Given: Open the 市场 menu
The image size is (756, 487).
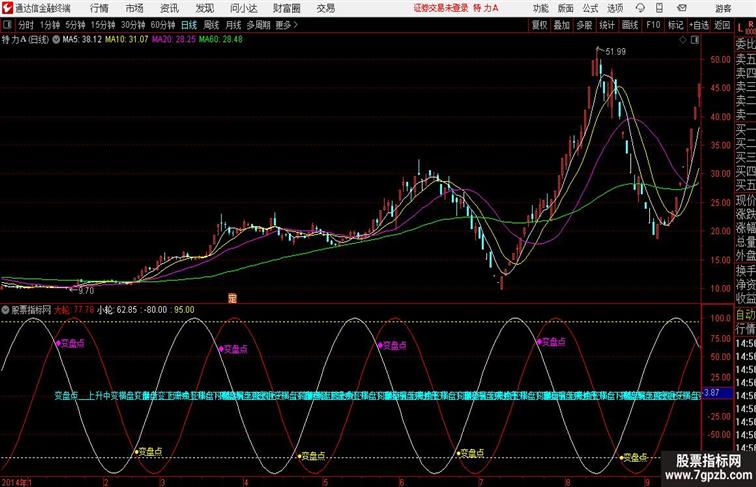Looking at the screenshot, I should [134, 8].
